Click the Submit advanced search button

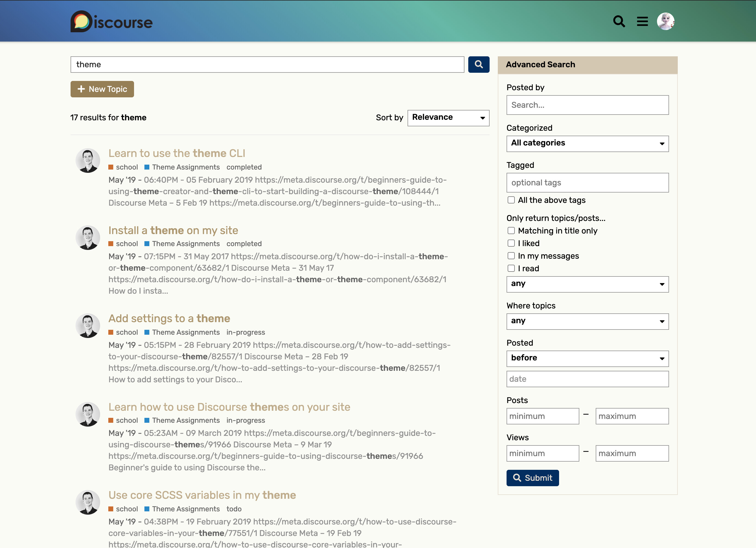[532, 478]
